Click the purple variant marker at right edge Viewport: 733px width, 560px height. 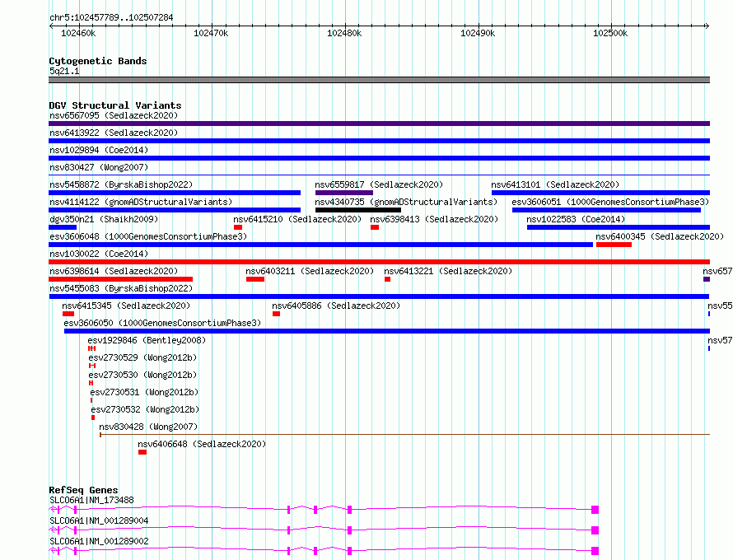(x=707, y=279)
